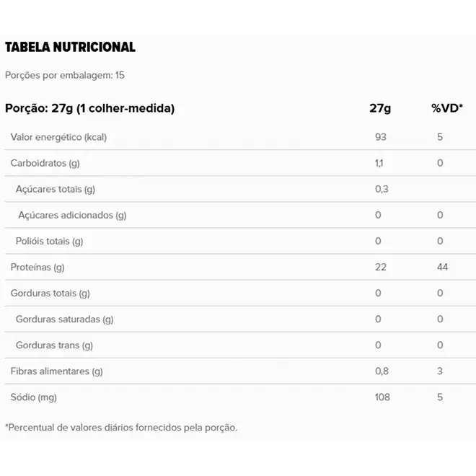Click the Fibras alimentares value 0,8
This screenshot has width=476, height=476.
point(382,371)
